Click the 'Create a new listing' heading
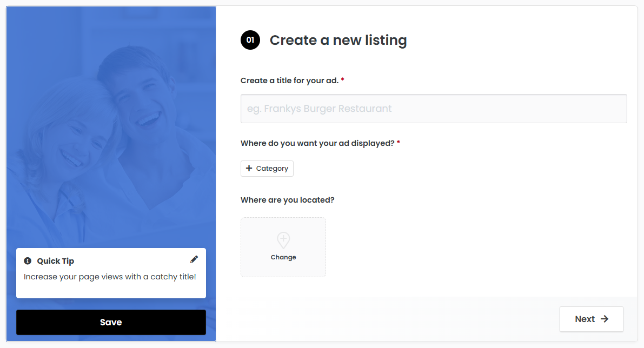Viewport: 644px width, 348px height. (338, 40)
